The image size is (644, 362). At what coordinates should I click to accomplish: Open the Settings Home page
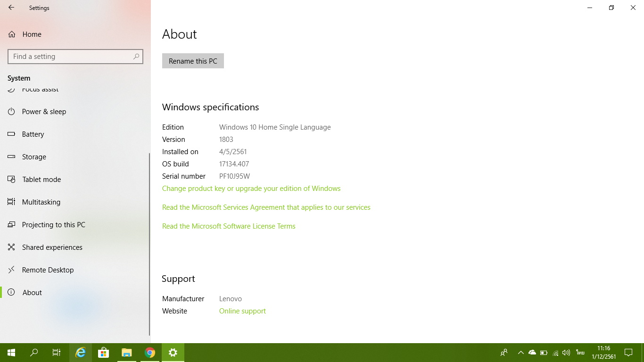25,34
